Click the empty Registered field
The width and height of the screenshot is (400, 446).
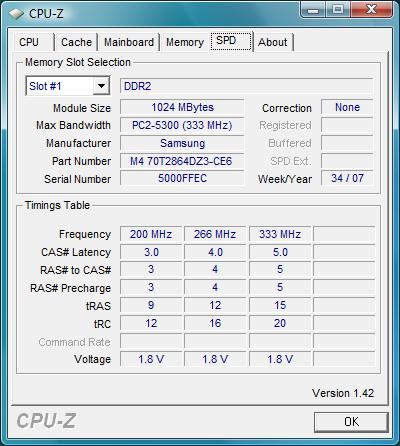[347, 125]
